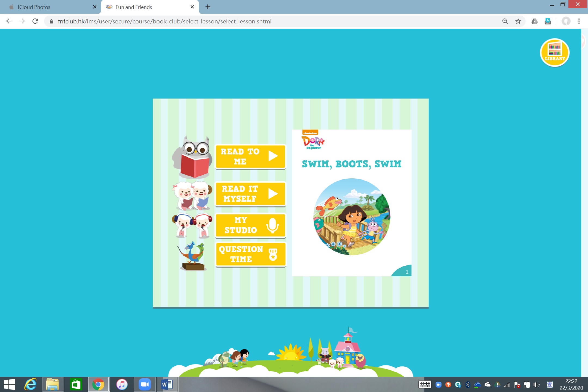Open the Chrome three-dot menu
The width and height of the screenshot is (588, 392).
tap(579, 21)
